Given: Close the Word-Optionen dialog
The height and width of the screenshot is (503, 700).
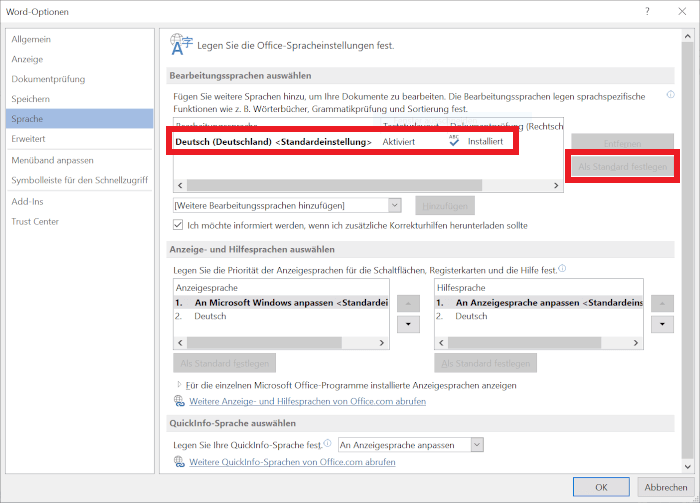Looking at the screenshot, I should 682,12.
